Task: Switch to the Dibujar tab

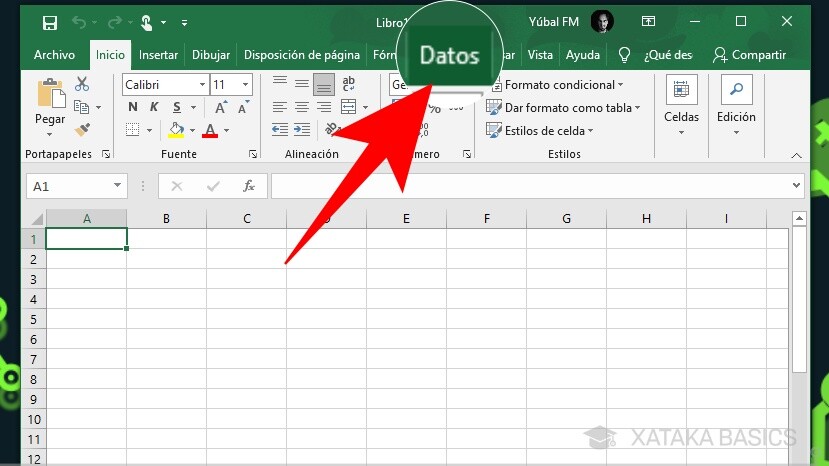Action: pyautogui.click(x=210, y=55)
